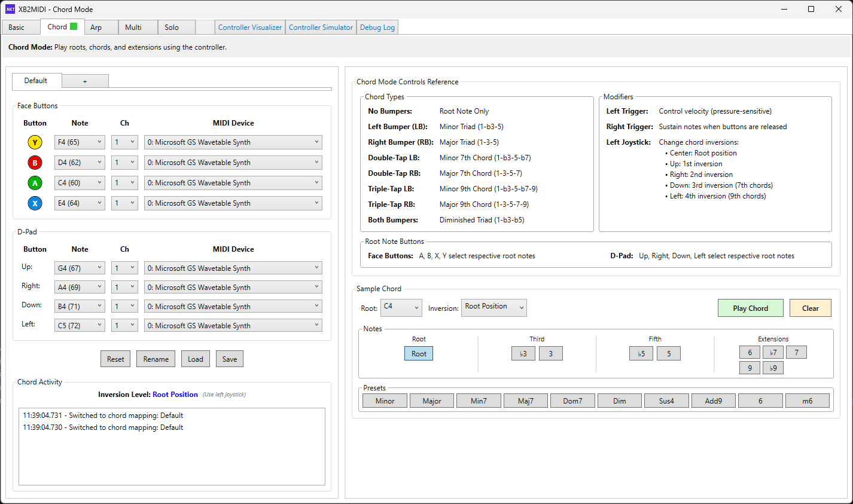Viewport: 853px width, 504px height.
Task: Toggle the Root note button
Action: [x=419, y=354]
